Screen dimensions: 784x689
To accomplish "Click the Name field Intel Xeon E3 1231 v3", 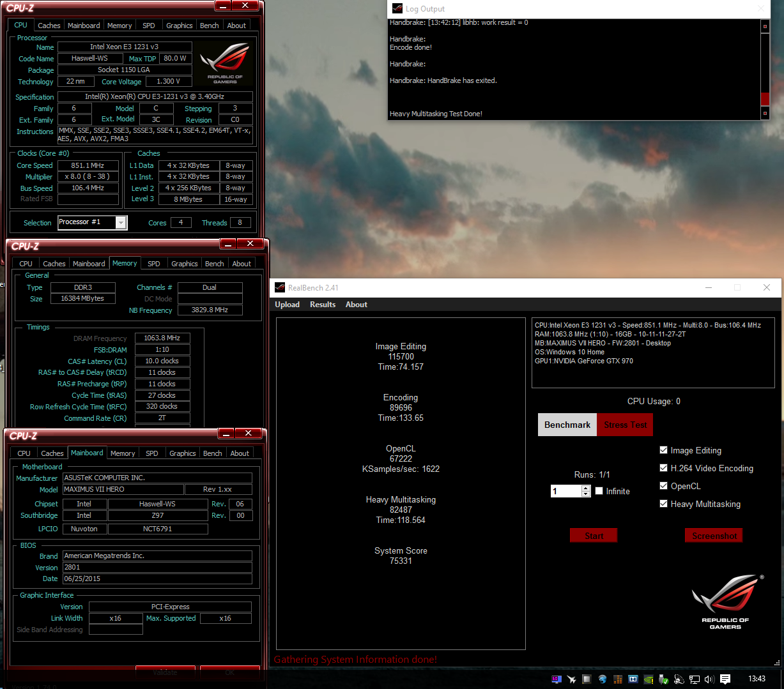I will [125, 47].
